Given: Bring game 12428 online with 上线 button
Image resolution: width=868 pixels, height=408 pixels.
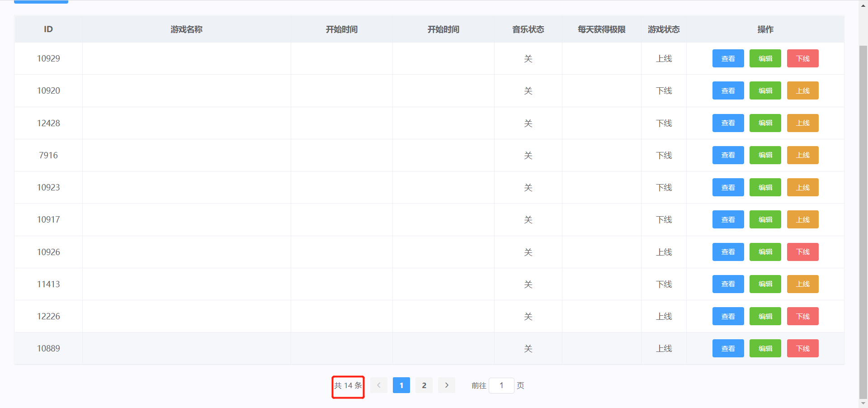Looking at the screenshot, I should coord(802,123).
